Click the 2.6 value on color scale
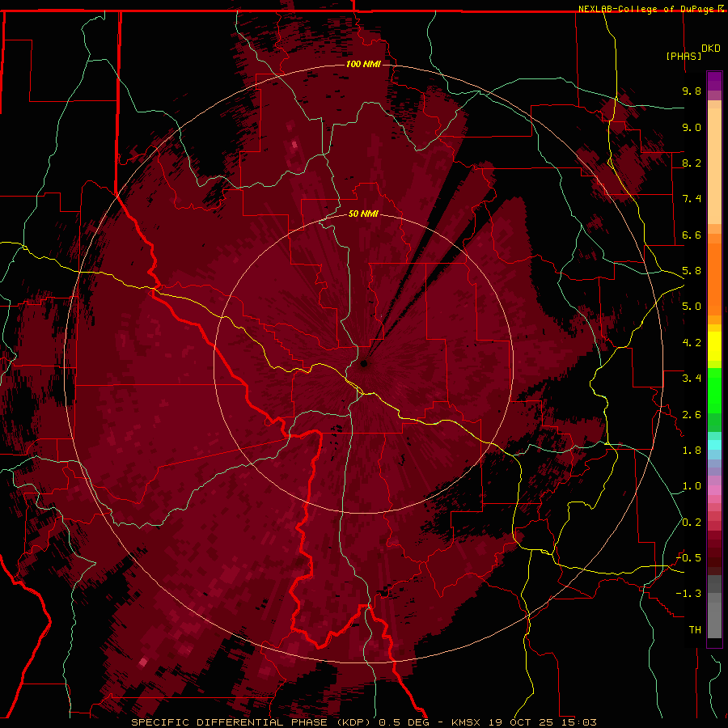 pos(692,415)
